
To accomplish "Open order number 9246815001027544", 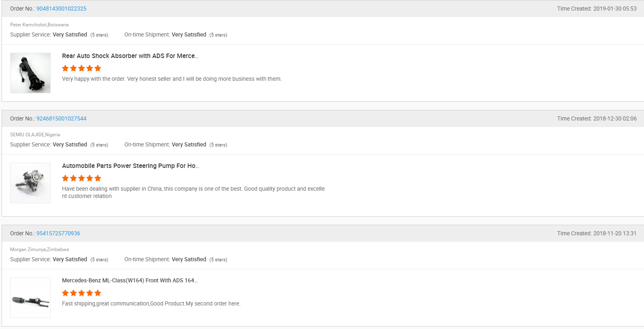I will click(61, 118).
